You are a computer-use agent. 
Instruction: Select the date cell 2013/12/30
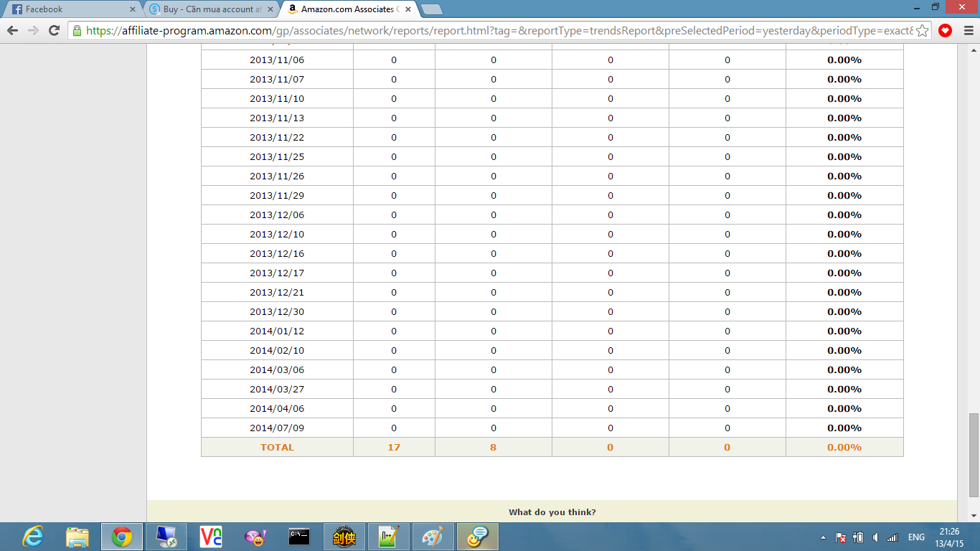coord(277,311)
